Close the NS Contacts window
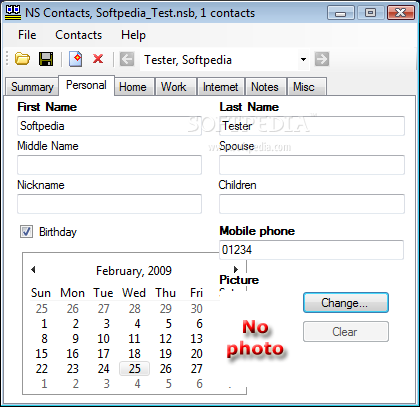The width and height of the screenshot is (420, 407). pyautogui.click(x=400, y=13)
